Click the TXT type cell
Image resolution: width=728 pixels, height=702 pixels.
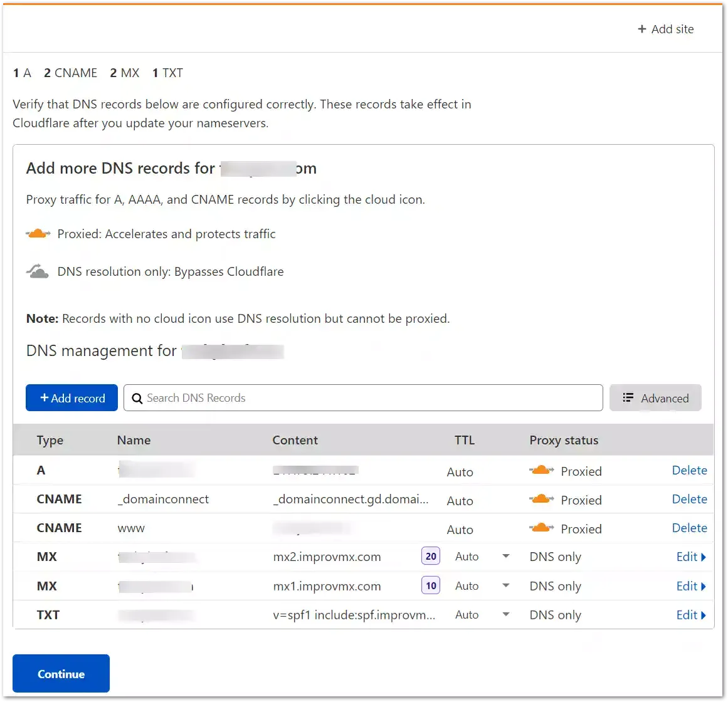pos(48,615)
